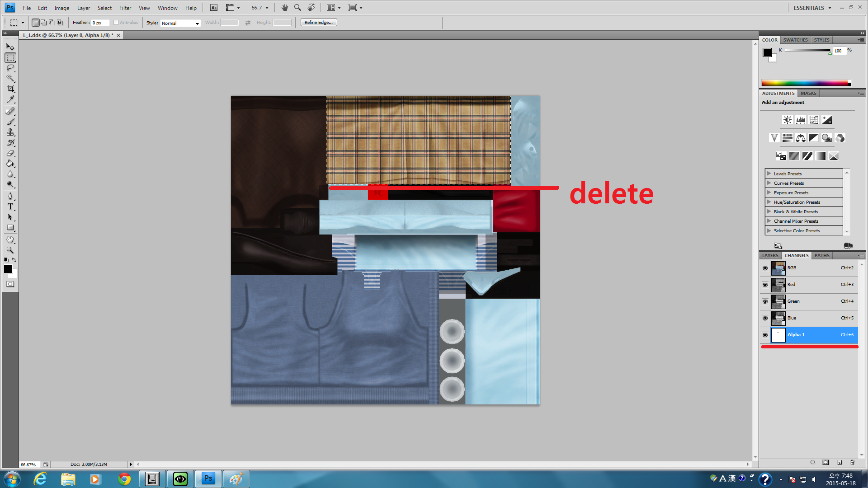Click the foreground color swatch in toolbox

pos(8,269)
